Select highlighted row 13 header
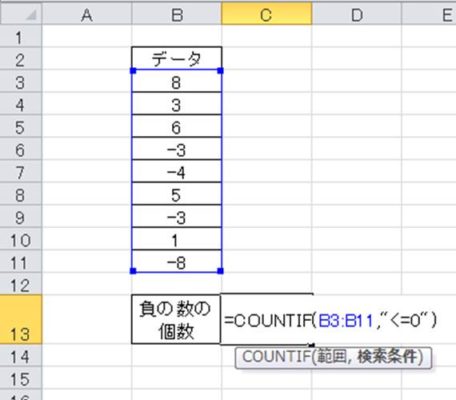 click(21, 319)
